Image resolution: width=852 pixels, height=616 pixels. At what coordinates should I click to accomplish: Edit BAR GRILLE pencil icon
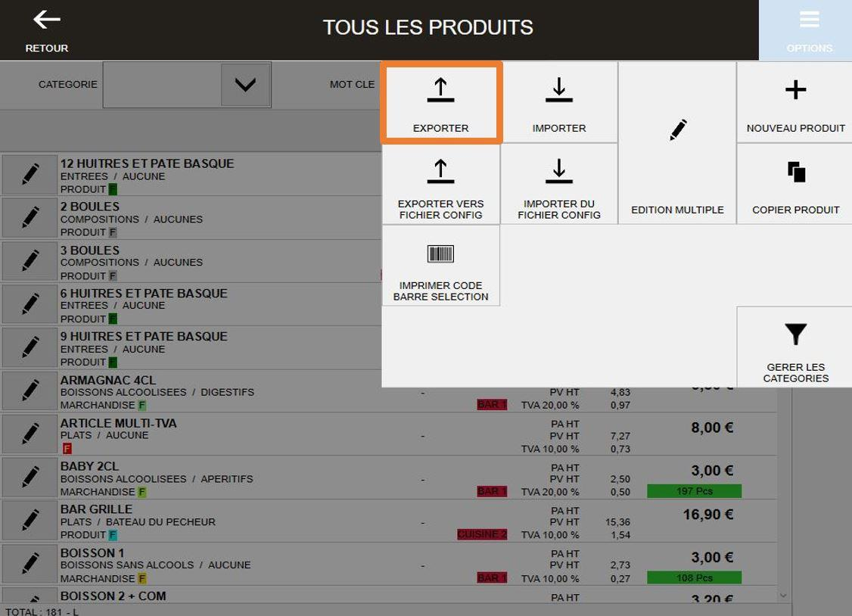pyautogui.click(x=30, y=521)
